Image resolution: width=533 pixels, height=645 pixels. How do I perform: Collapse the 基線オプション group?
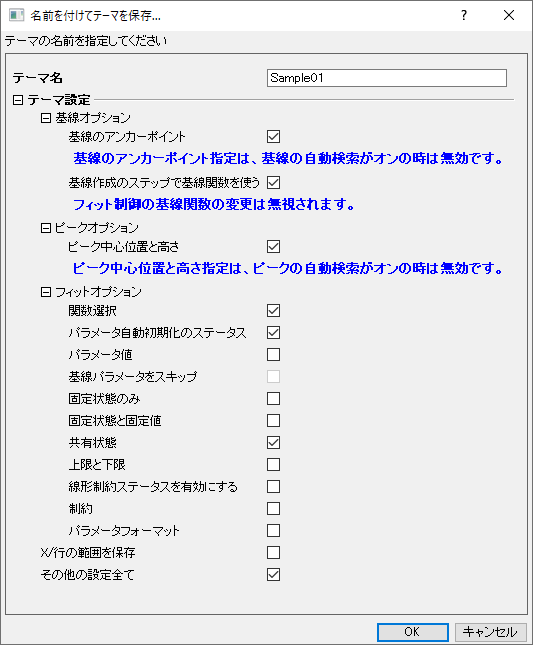[46, 118]
